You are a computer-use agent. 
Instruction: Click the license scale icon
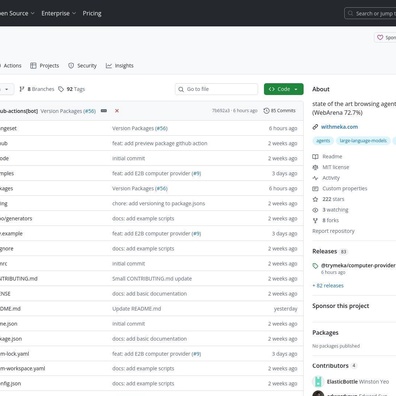click(x=315, y=167)
